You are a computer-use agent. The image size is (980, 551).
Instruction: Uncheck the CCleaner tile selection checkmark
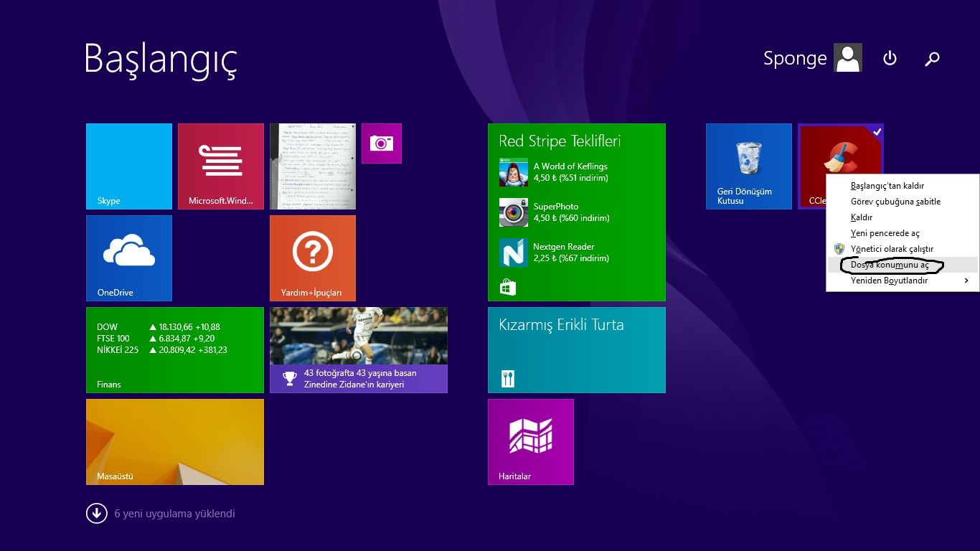click(877, 131)
